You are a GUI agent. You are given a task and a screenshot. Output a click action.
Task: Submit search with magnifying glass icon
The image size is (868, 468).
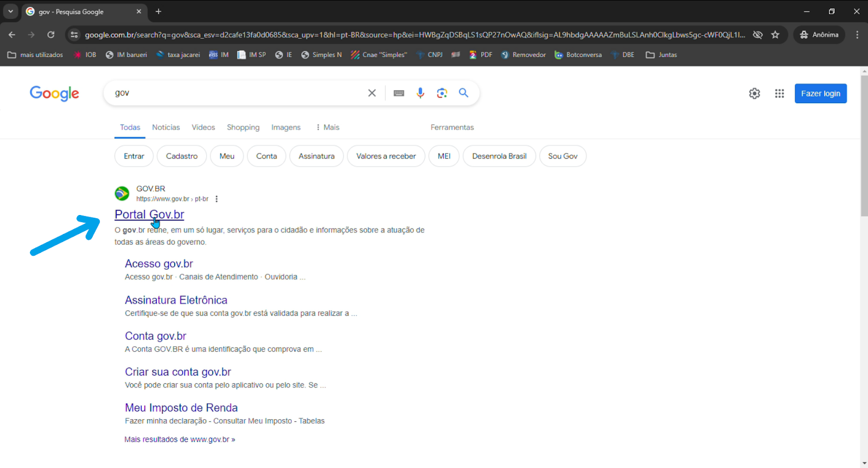pos(464,93)
